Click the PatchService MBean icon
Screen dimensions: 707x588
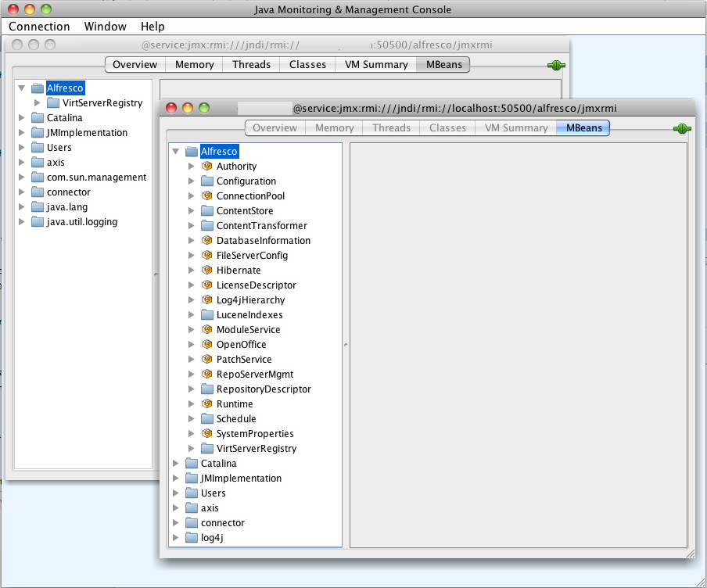coord(207,360)
